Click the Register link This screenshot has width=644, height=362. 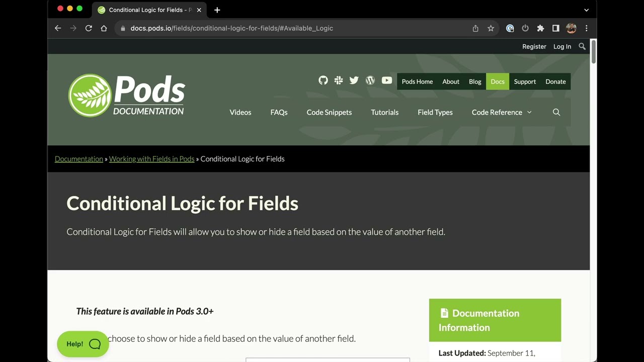(x=534, y=46)
